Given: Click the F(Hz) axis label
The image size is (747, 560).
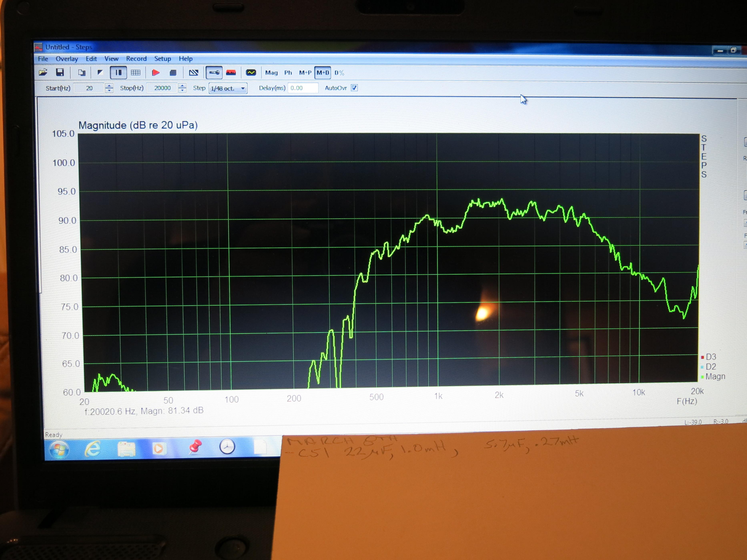Looking at the screenshot, I should [x=687, y=401].
